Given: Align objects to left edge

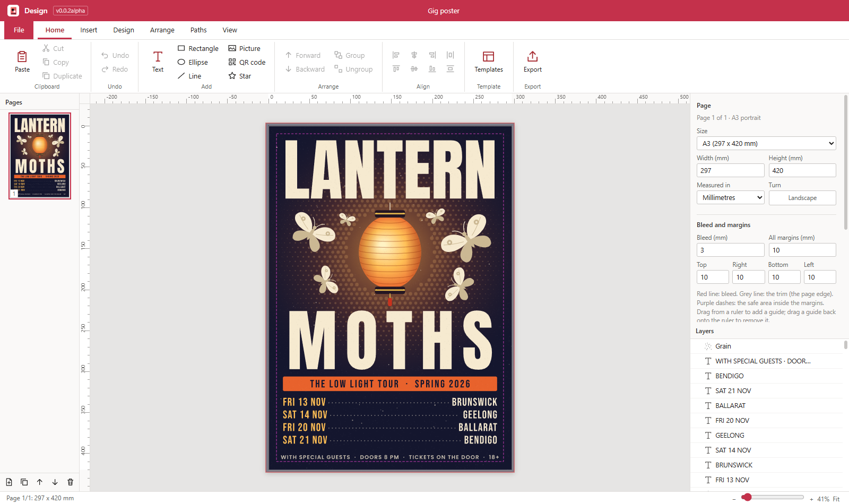Looking at the screenshot, I should point(396,55).
